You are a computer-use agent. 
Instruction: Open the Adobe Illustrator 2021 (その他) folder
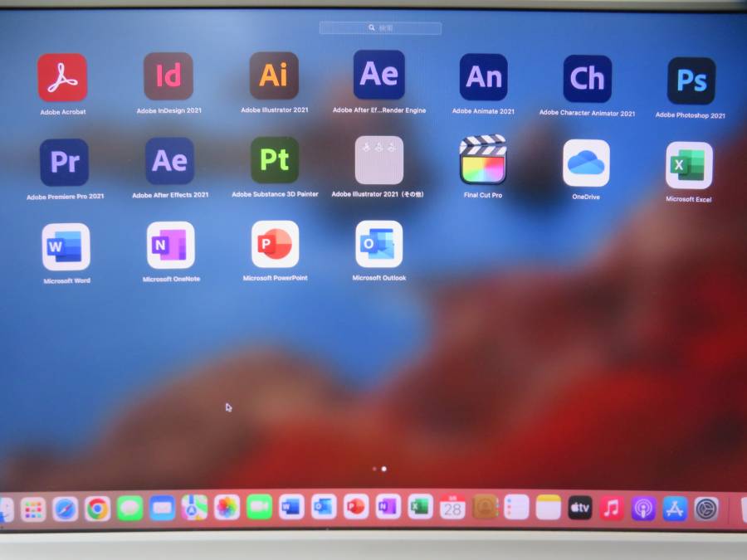[x=379, y=160]
